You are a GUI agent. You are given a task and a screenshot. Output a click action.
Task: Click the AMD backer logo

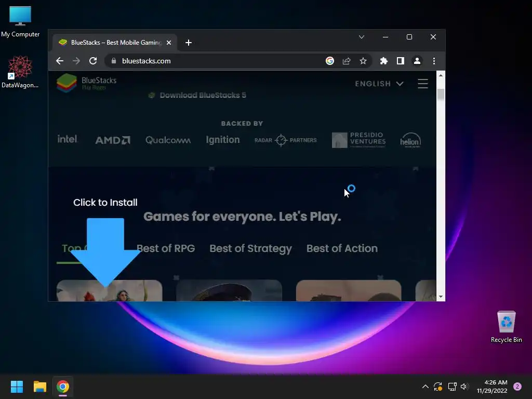click(x=113, y=140)
